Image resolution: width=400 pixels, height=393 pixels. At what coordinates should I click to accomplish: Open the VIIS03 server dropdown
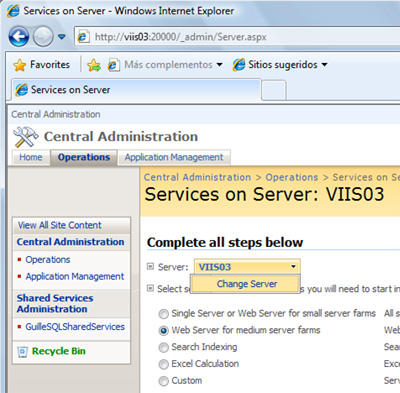[x=247, y=267]
